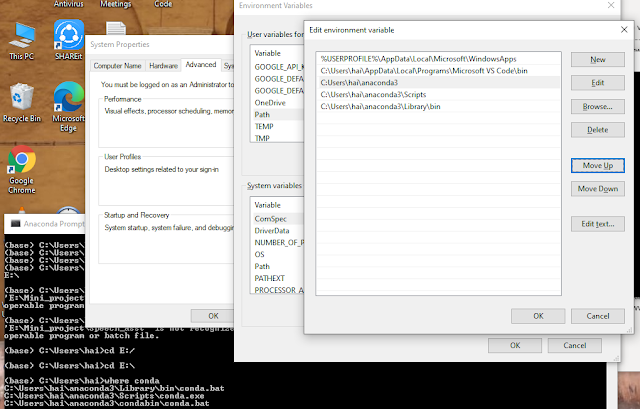Select the anaconda3\Scripts path entry
The height and width of the screenshot is (409, 640).
(438, 94)
